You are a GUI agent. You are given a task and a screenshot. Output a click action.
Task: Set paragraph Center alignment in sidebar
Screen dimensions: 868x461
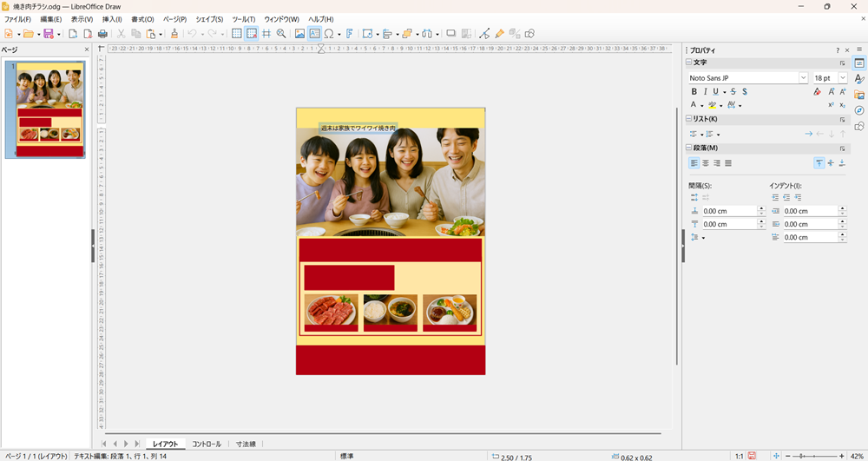(x=705, y=163)
